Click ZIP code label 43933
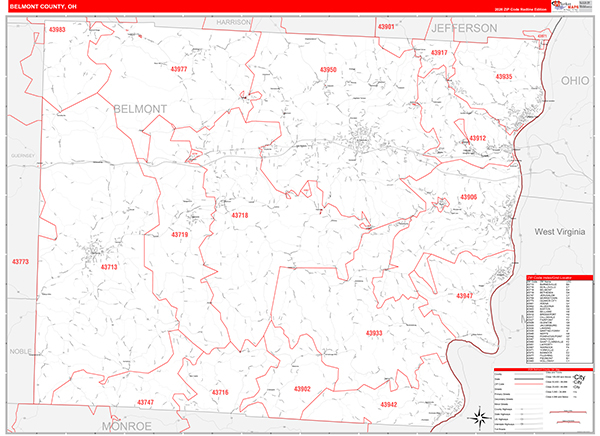Screen dimensions: 600x436 click(374, 333)
